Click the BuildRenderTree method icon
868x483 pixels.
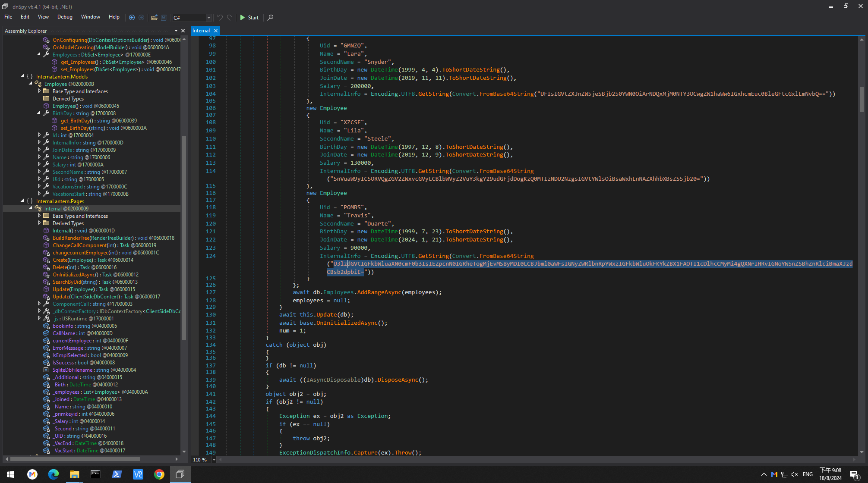46,238
